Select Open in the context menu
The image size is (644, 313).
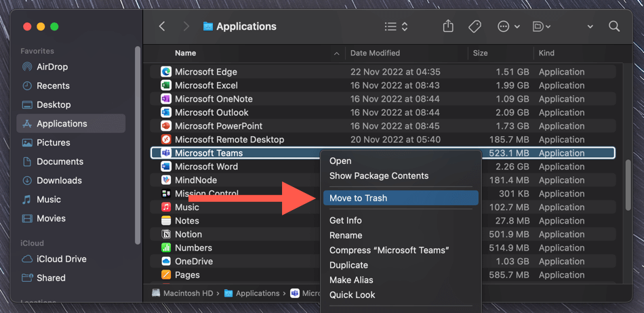tap(340, 161)
